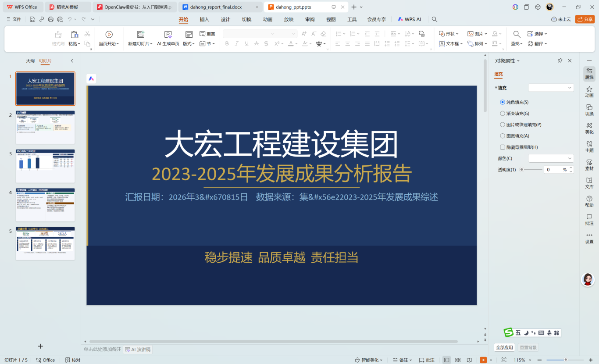This screenshot has height=364, width=599.
Task: Open the 动画 animation side panel icon
Action: point(589,92)
